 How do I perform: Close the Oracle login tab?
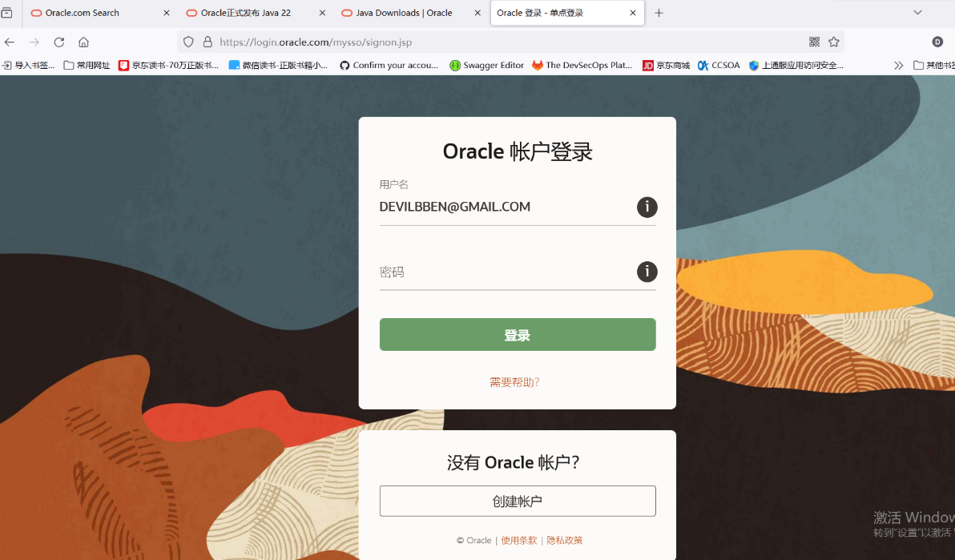pos(633,13)
